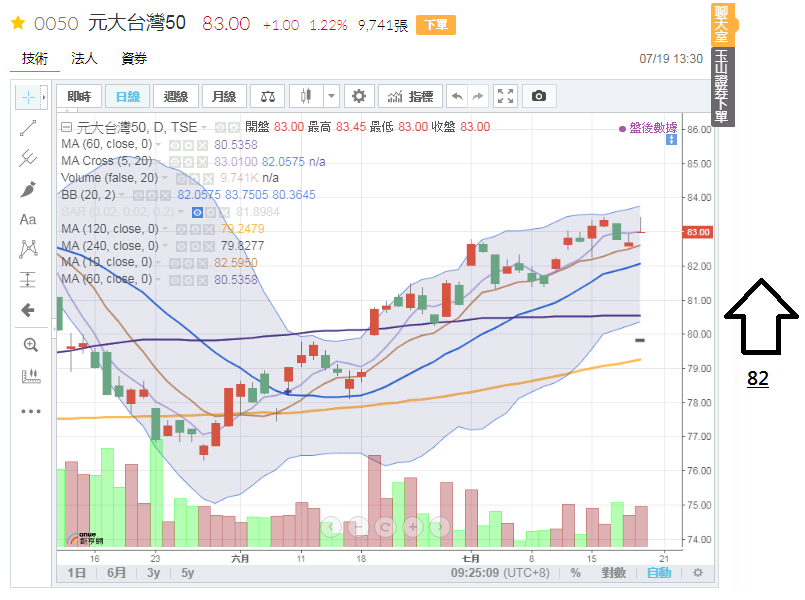Click the 09:25:09 (UTC+8) timezone label
The height and width of the screenshot is (600, 805).
[500, 573]
